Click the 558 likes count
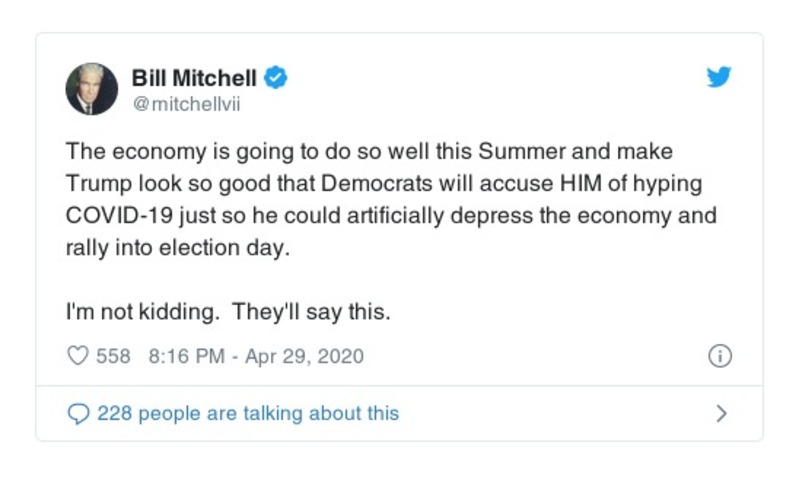Viewport: 799px width, 490px height. 113,356
